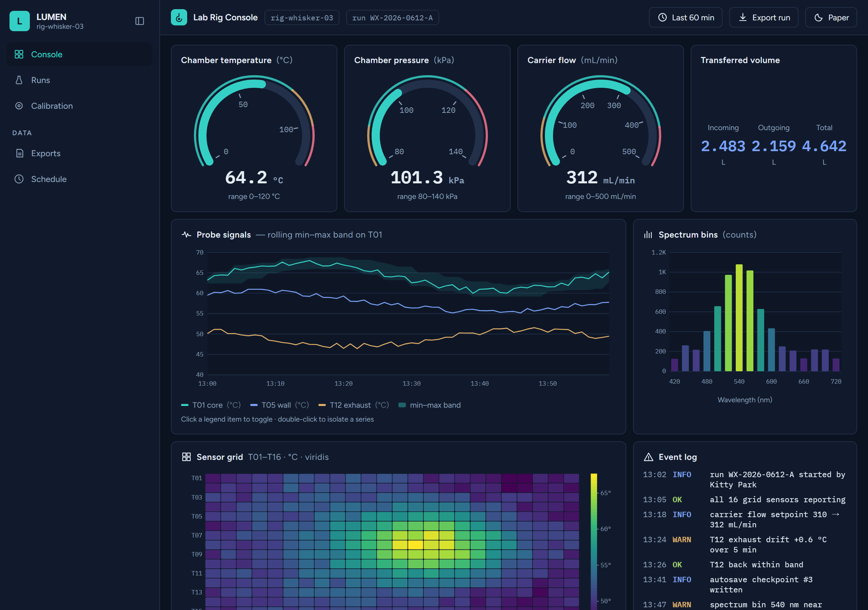This screenshot has height=610, width=868.
Task: Click the 13:26 OK T12 back event
Action: click(x=745, y=565)
